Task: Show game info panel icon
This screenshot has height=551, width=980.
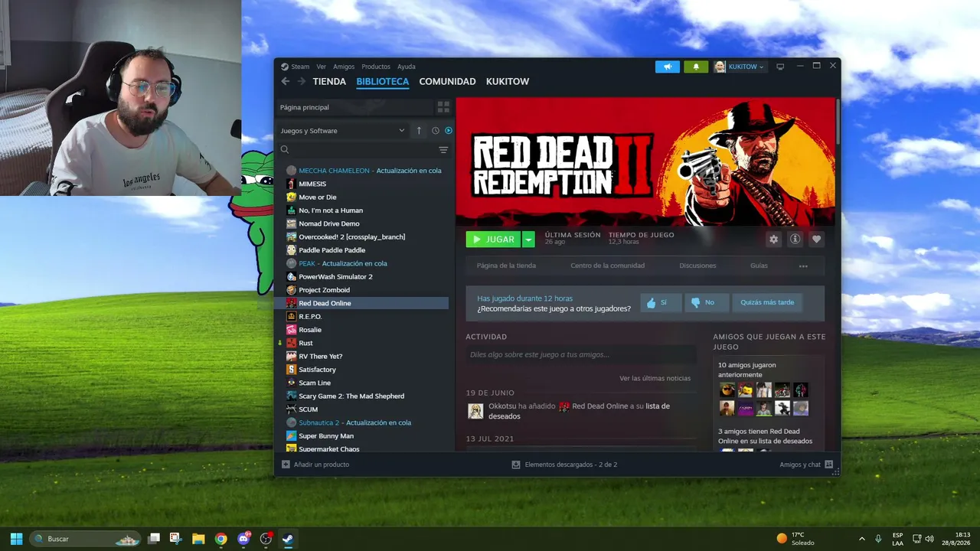Action: point(795,240)
